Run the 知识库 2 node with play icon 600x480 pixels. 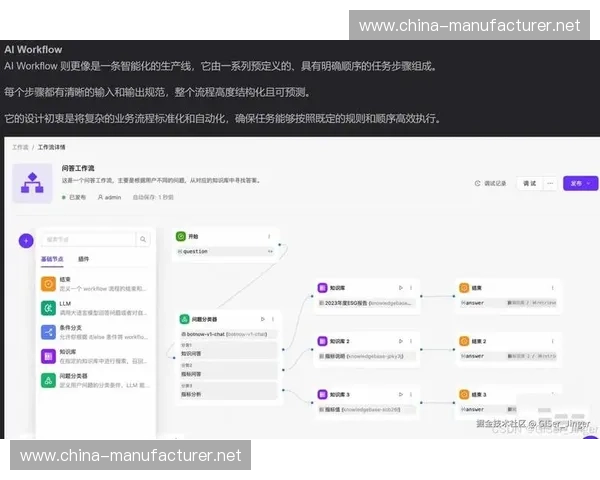coord(401,341)
